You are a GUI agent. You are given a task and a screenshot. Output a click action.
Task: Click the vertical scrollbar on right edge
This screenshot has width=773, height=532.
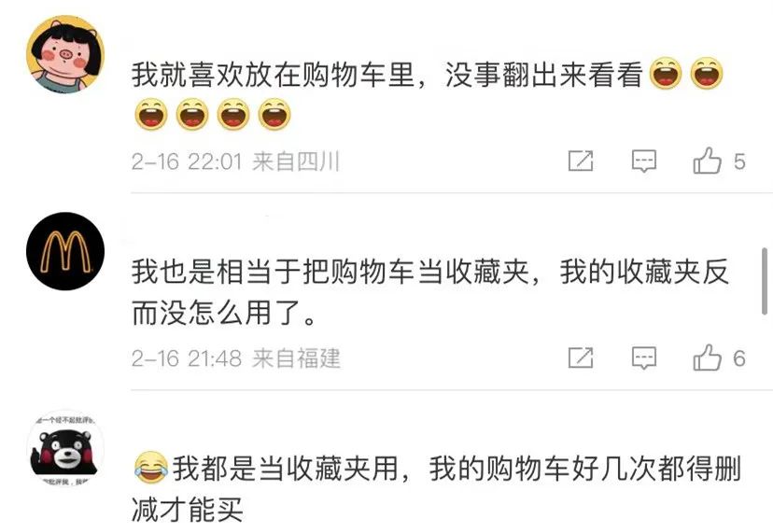tap(765, 281)
